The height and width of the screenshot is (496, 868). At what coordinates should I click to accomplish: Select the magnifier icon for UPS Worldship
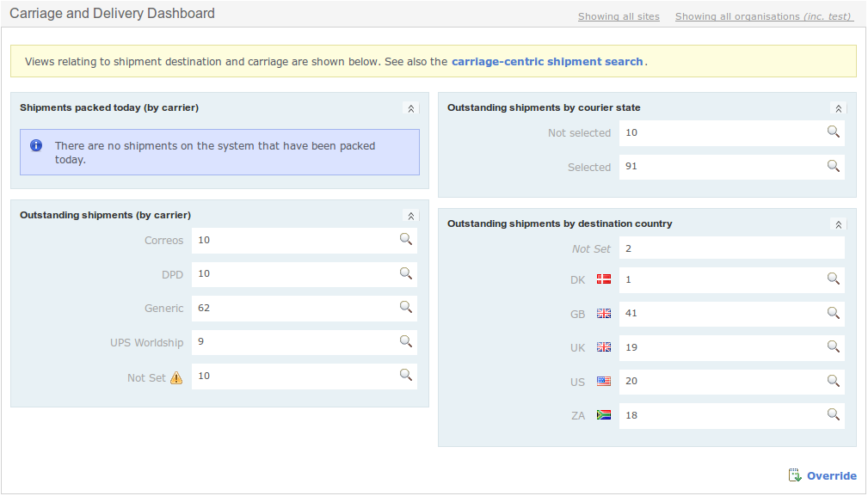click(x=405, y=341)
